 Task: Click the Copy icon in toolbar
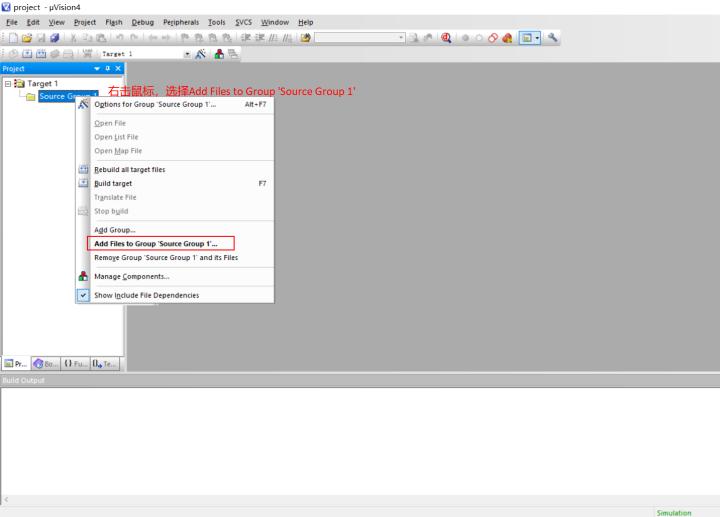[87, 38]
